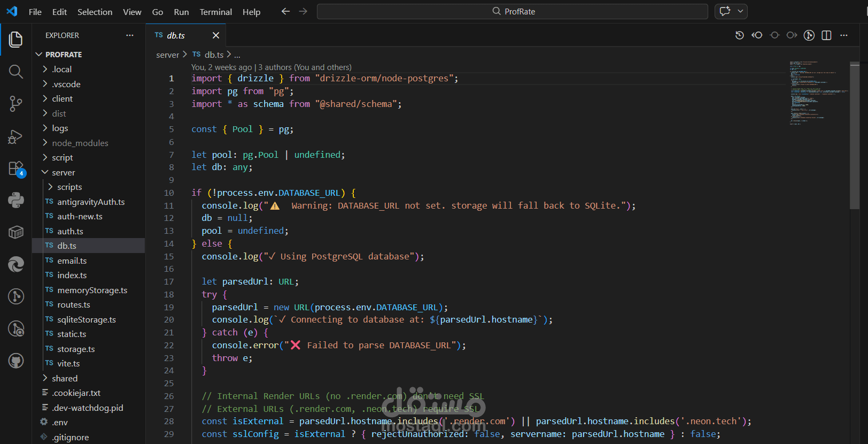
Task: Open the Python sidebar icon
Action: click(x=15, y=200)
